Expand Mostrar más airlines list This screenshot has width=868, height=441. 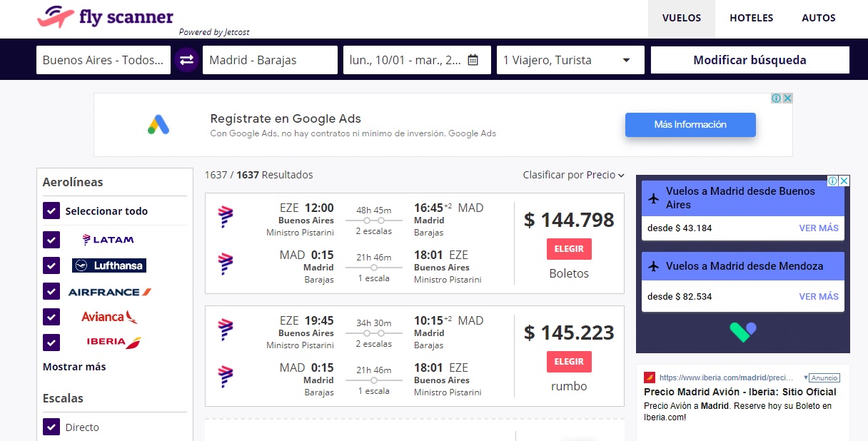click(x=74, y=367)
